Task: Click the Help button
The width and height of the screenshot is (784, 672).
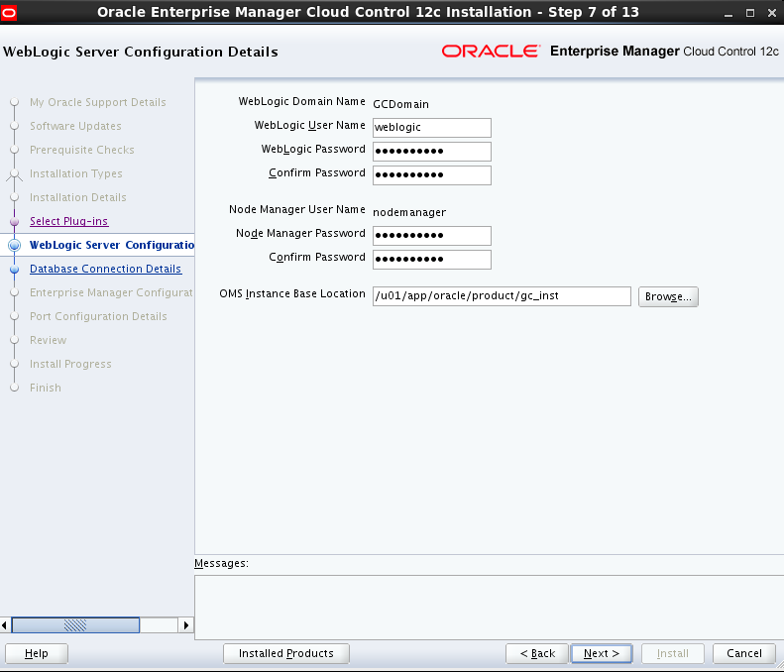Action: tap(37, 653)
